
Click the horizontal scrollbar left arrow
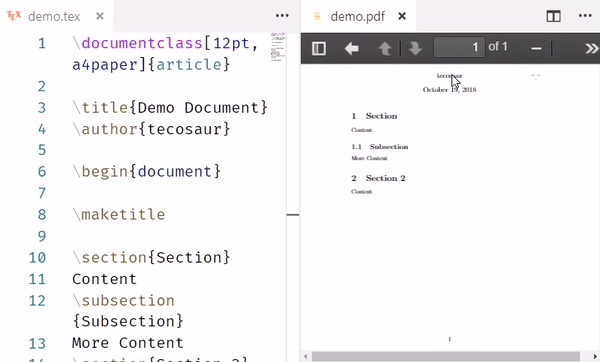[x=305, y=357]
